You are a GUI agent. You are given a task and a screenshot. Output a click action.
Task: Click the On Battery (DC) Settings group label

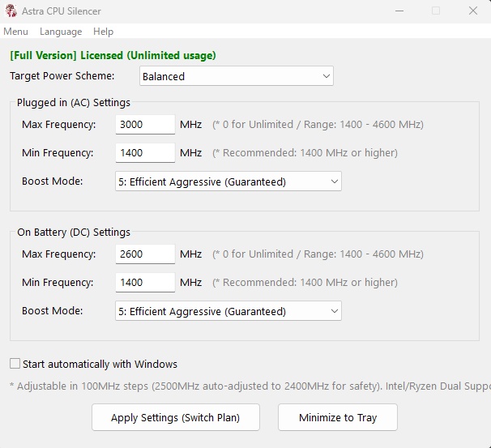coord(74,233)
